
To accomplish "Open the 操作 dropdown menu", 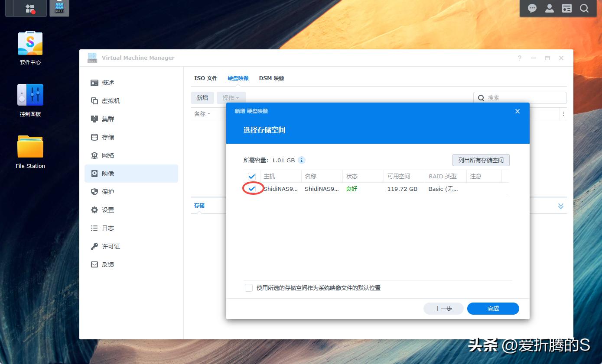I will [x=231, y=98].
